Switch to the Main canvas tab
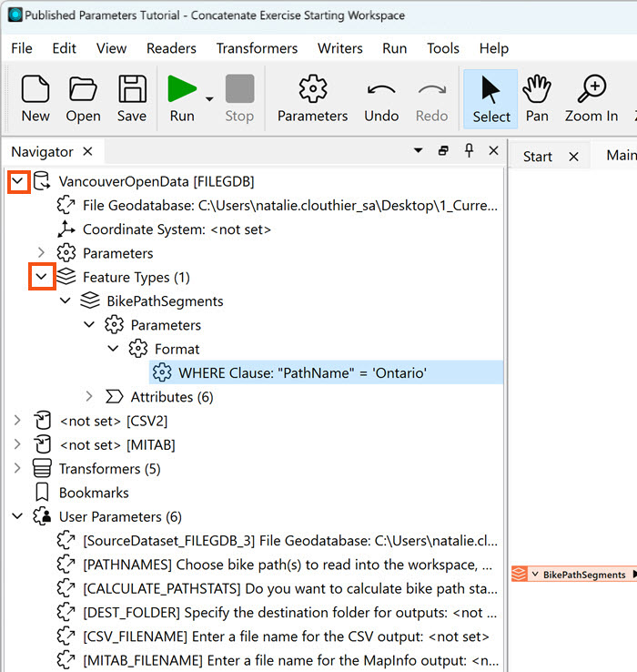 click(x=622, y=155)
